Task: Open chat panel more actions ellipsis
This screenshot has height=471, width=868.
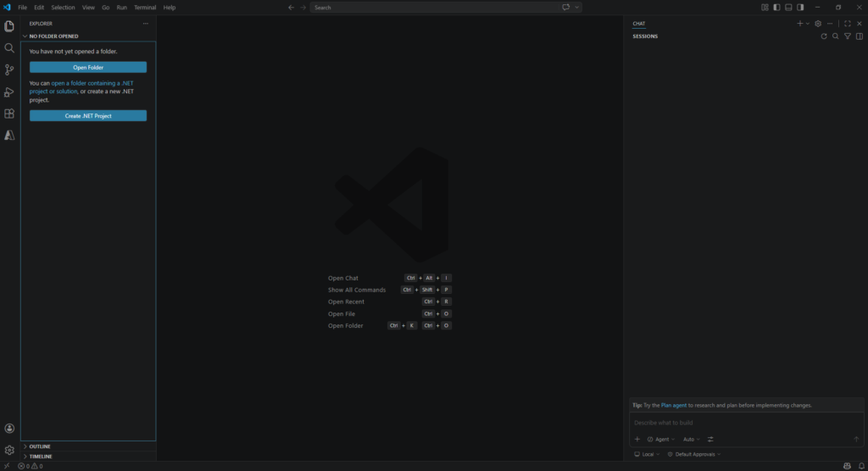Action: tap(830, 24)
